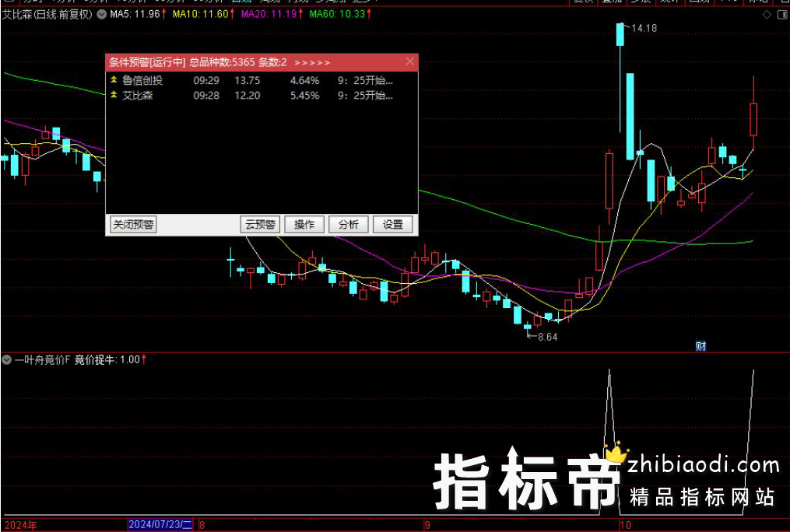Click month 10 marker on the time axis
Image resolution: width=790 pixels, height=532 pixels.
tap(625, 526)
